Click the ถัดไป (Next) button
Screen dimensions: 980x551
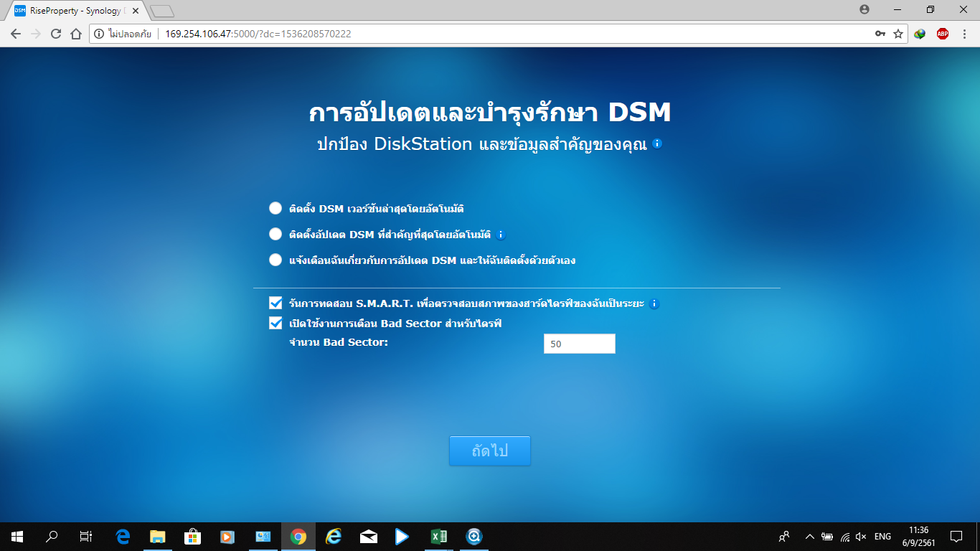click(489, 451)
